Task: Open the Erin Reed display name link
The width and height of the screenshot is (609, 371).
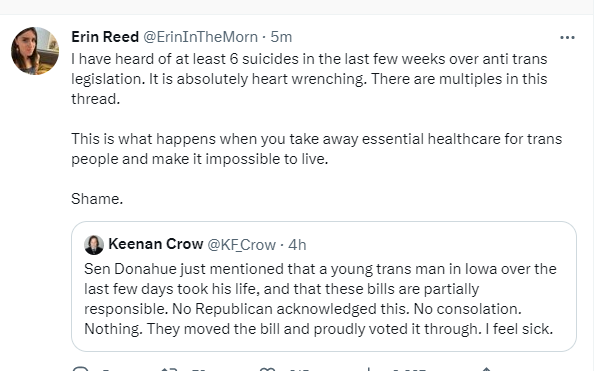Action: [105, 37]
